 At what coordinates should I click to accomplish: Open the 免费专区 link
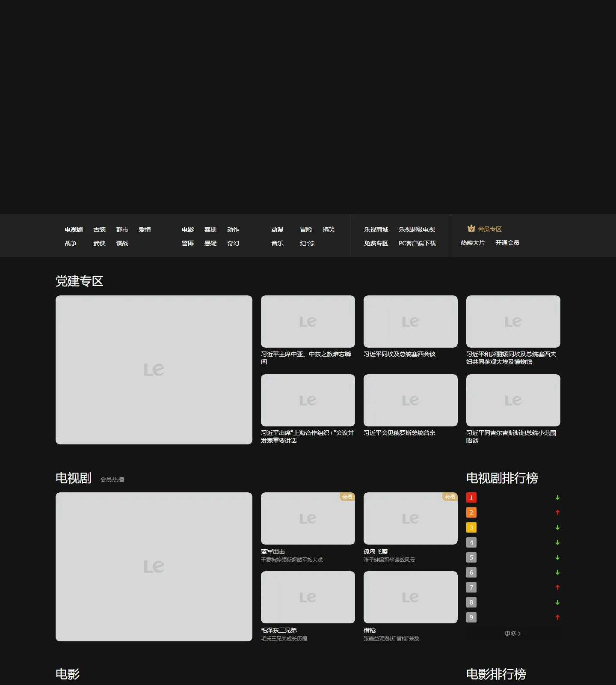point(376,243)
